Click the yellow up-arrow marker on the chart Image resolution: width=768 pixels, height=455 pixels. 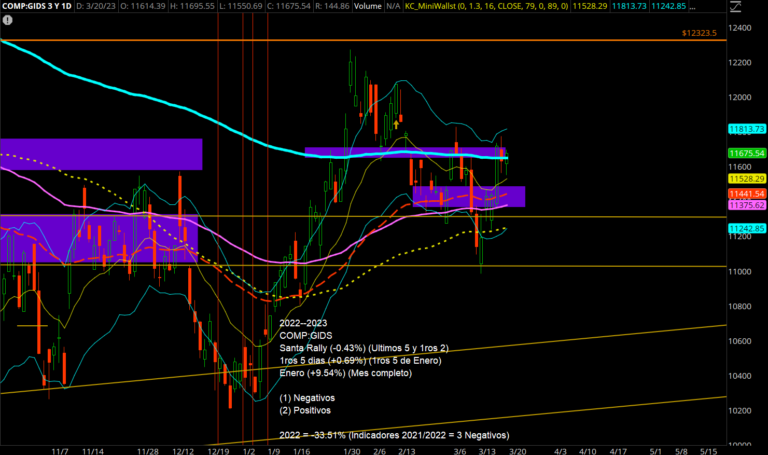point(397,123)
